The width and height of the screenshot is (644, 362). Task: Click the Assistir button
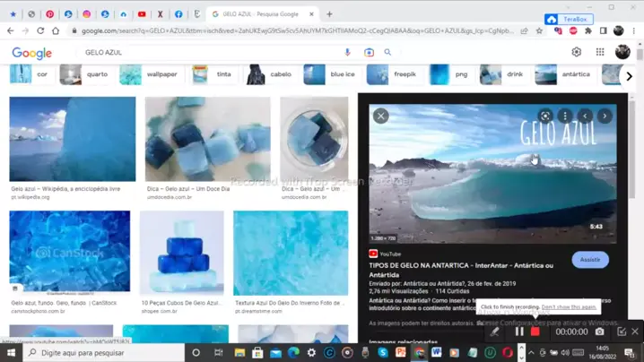click(x=590, y=260)
